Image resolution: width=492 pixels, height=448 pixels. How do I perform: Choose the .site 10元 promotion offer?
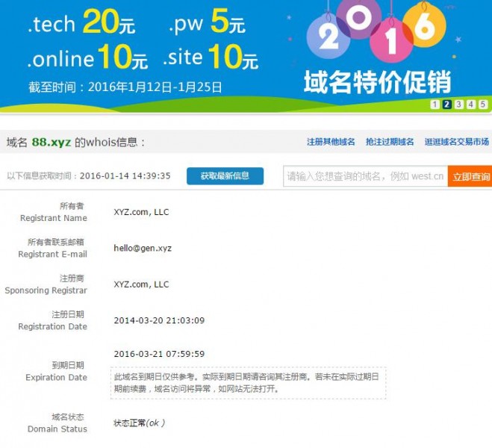[x=211, y=57]
